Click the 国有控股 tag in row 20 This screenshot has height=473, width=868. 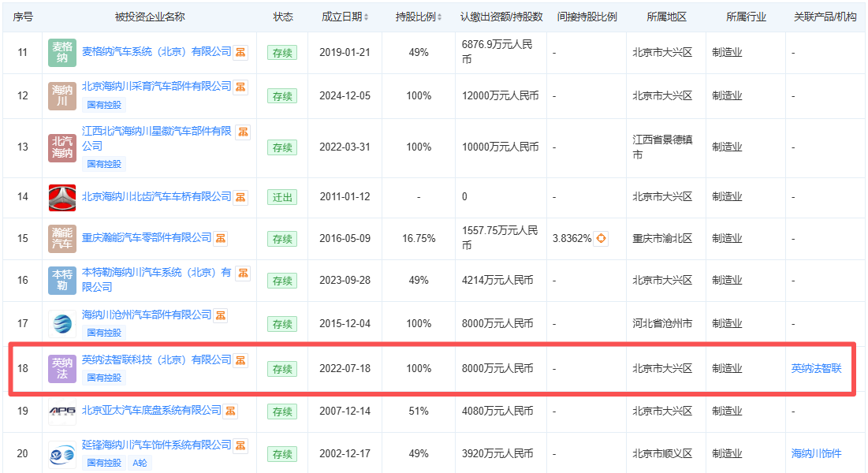point(104,463)
